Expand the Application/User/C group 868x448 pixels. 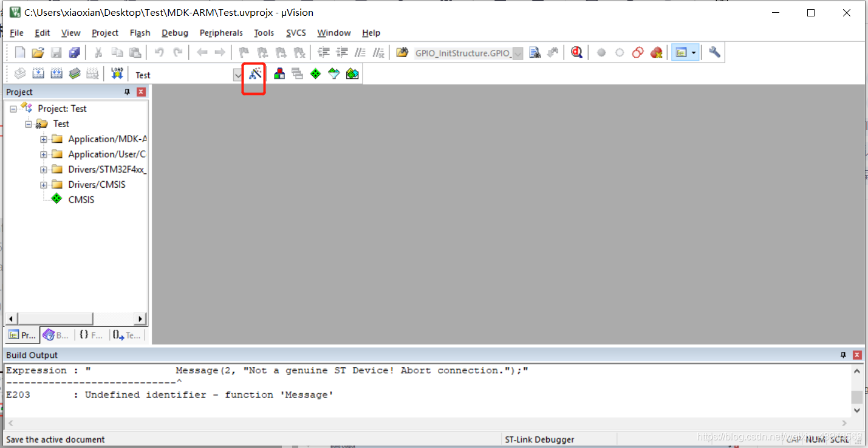44,154
